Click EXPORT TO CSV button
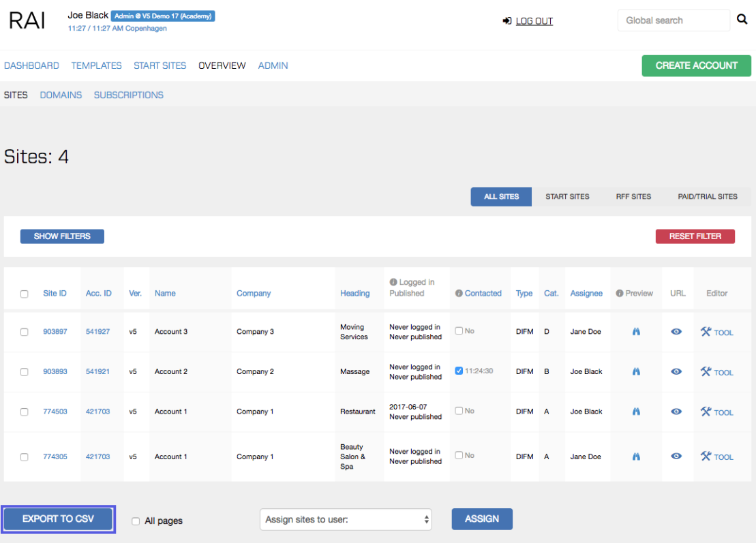Screen dimensions: 756x543 (59, 519)
